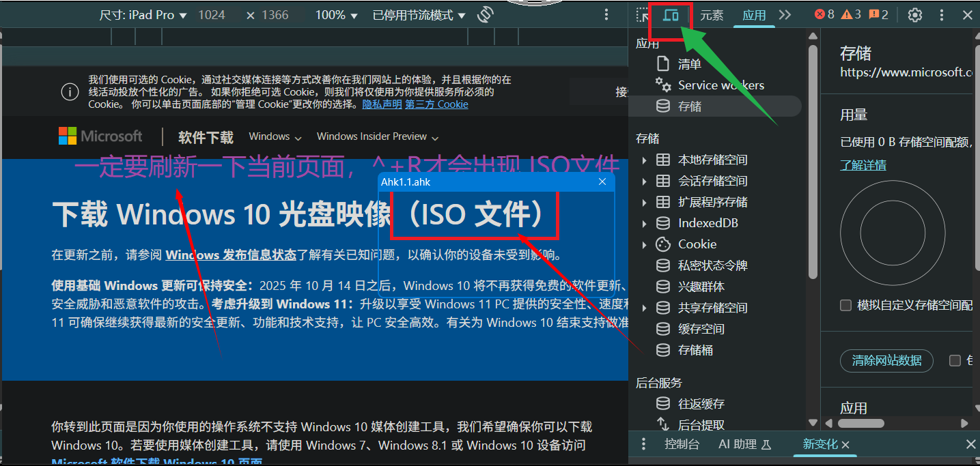
Task: Open the 了解详情 link
Action: tap(863, 166)
